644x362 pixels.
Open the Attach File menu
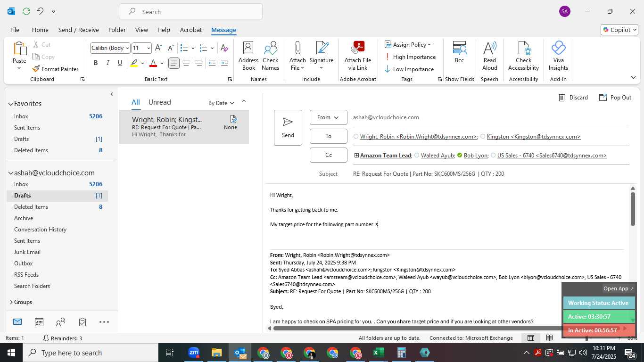pyautogui.click(x=297, y=56)
